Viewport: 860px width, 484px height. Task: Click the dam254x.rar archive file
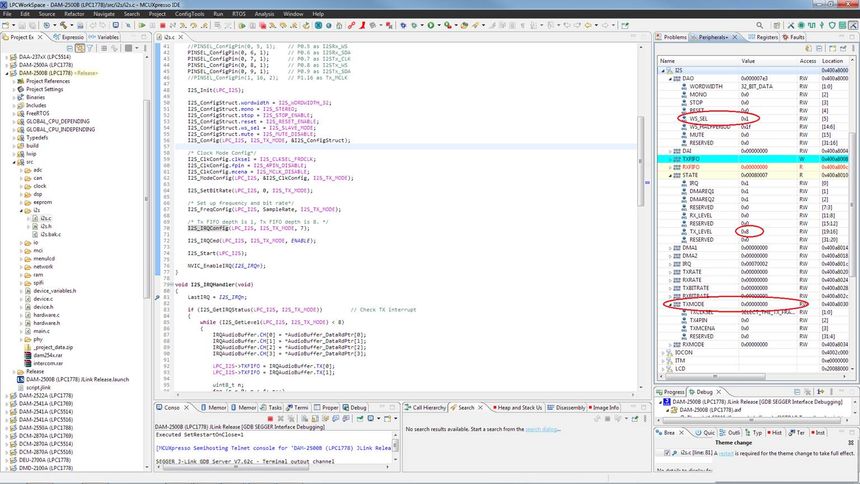pos(48,356)
